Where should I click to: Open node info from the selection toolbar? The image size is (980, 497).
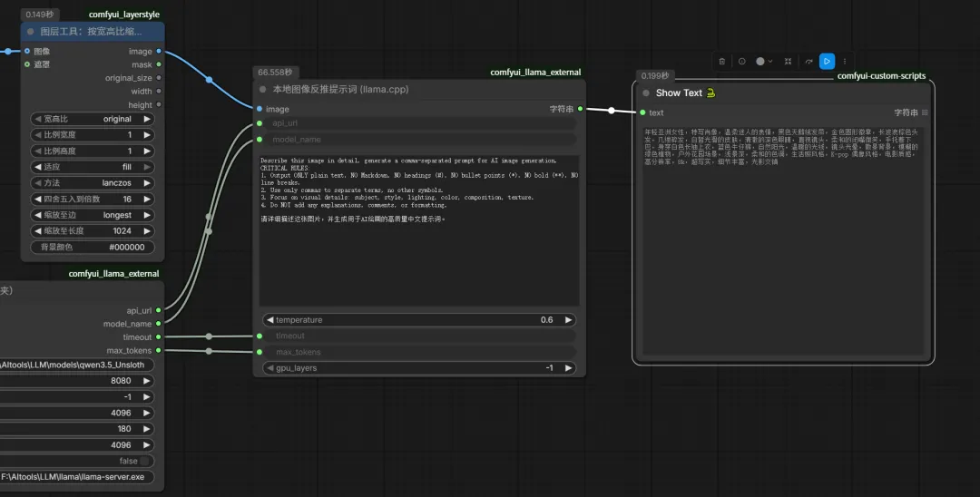(x=742, y=61)
